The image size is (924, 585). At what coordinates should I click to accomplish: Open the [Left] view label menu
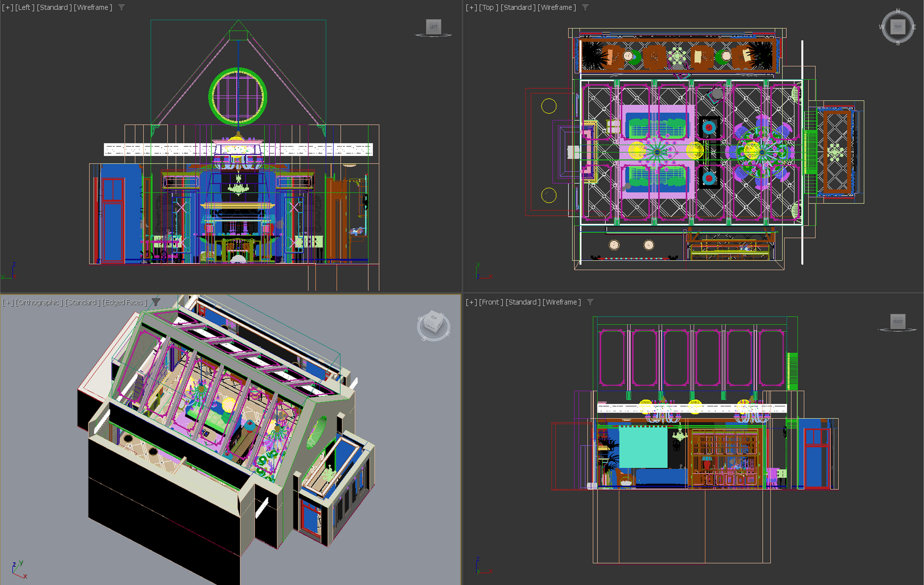[x=25, y=7]
